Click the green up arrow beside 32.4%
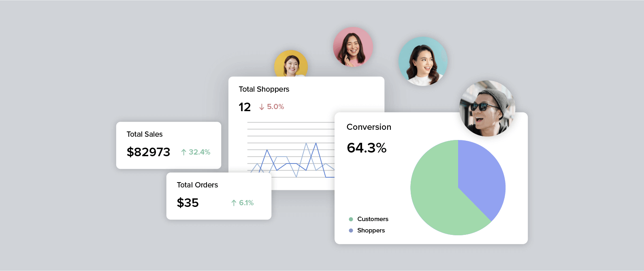The image size is (644, 271). [x=183, y=152]
